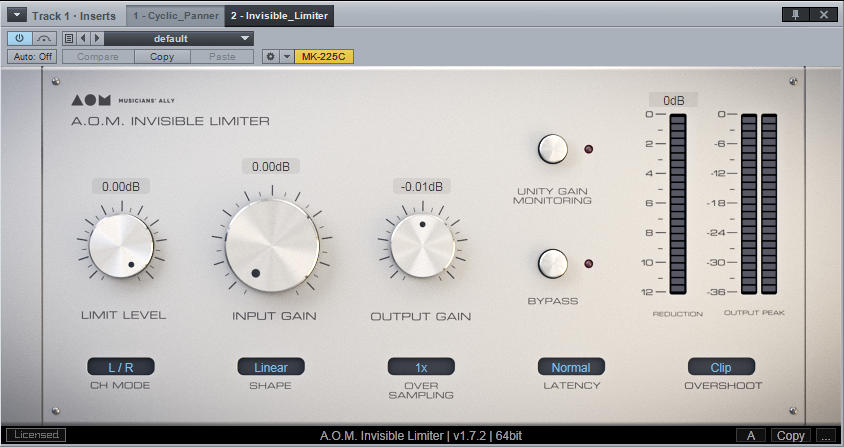Viewport: 844px width, 447px height.
Task: Click the Licensed status label
Action: (x=36, y=435)
